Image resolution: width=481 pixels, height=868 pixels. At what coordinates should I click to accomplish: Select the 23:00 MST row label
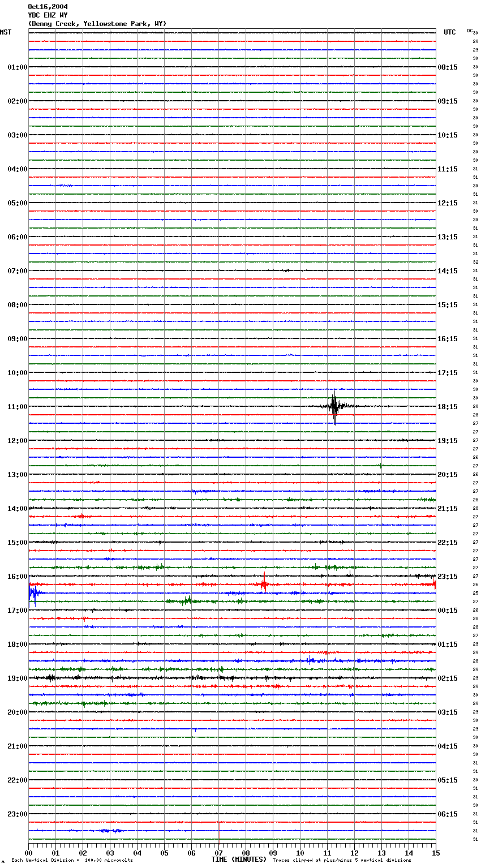tap(17, 814)
